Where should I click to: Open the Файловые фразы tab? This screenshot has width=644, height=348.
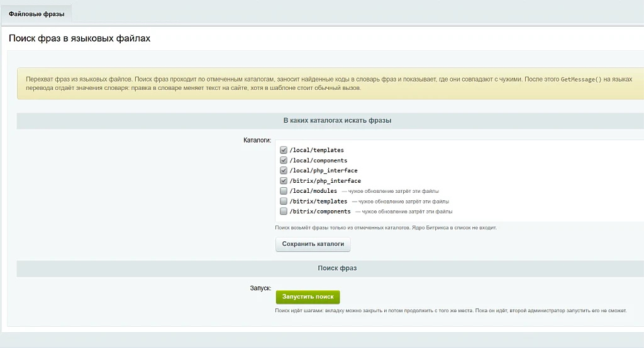pyautogui.click(x=36, y=14)
